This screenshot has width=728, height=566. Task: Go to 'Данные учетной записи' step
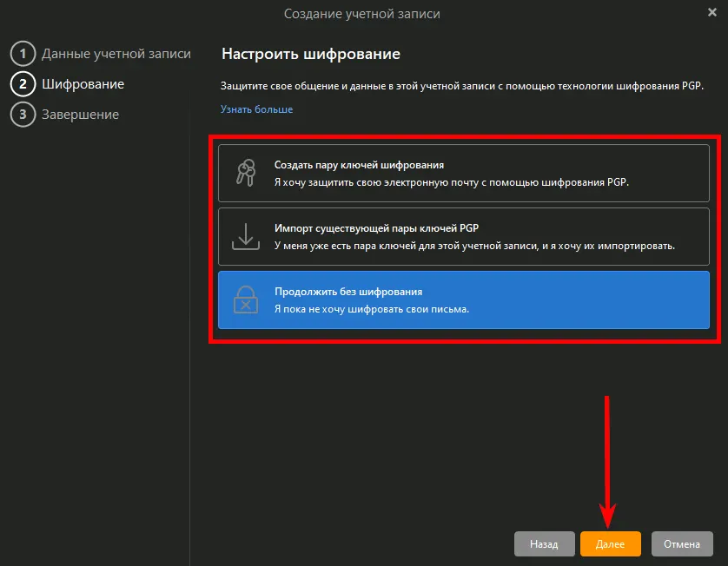pyautogui.click(x=116, y=54)
